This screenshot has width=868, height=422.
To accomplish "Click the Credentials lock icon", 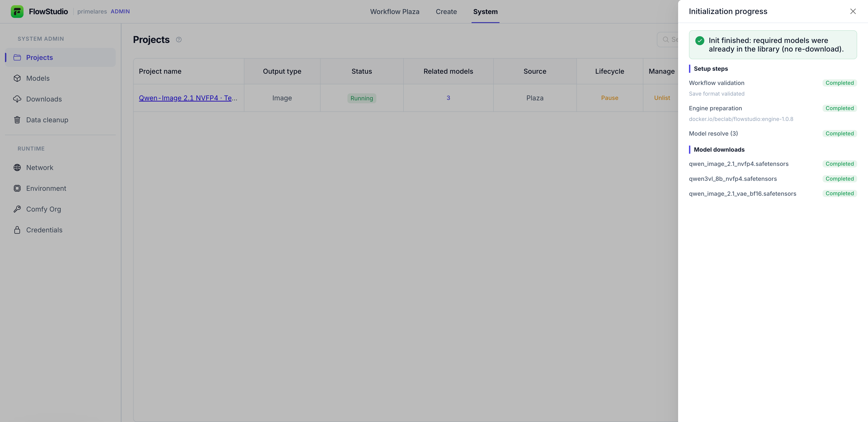I will tap(17, 230).
